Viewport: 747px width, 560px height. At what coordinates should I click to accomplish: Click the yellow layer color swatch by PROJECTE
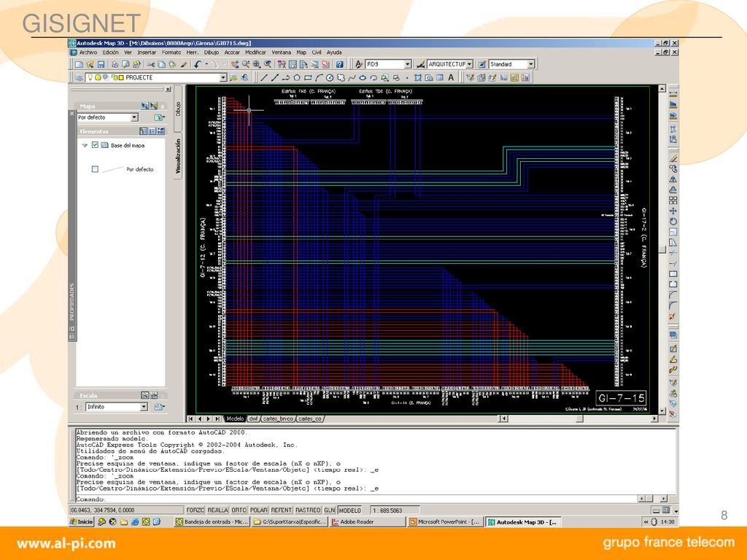point(121,77)
